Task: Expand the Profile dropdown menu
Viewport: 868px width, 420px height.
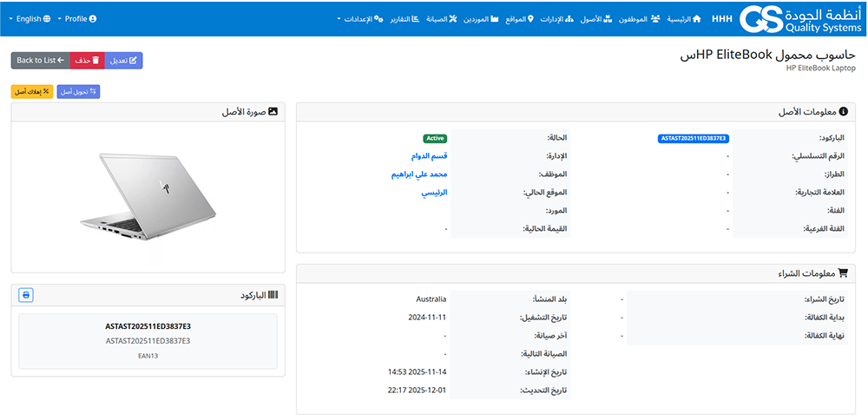Action: [x=78, y=18]
